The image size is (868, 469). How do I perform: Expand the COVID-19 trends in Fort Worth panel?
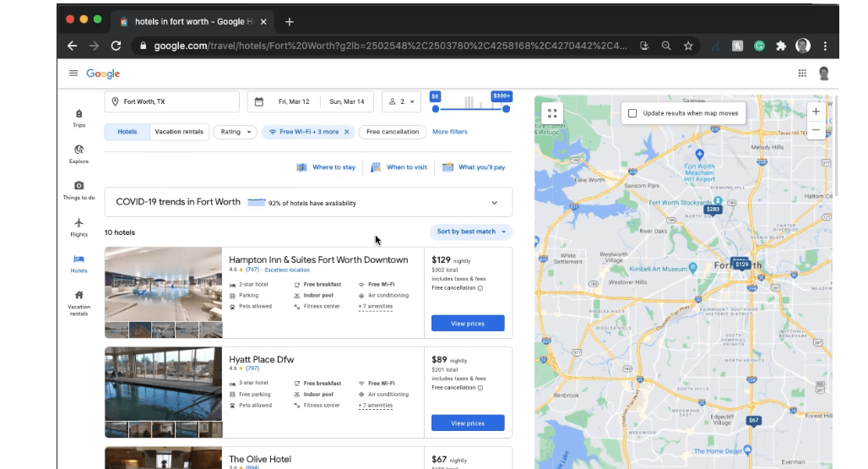click(x=494, y=203)
